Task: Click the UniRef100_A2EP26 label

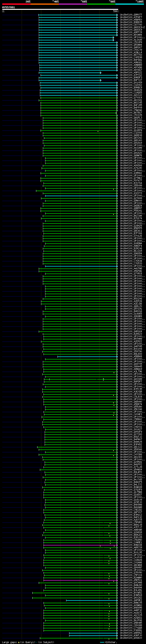Action: [x=131, y=301]
